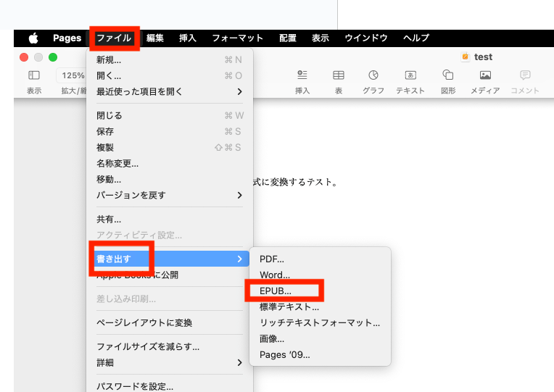Click the グラフ chart toolbar icon
This screenshot has width=554, height=392.
373,75
